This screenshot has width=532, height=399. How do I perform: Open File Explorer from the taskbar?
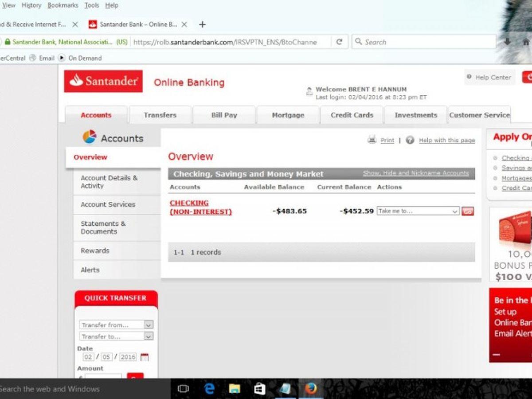click(235, 389)
